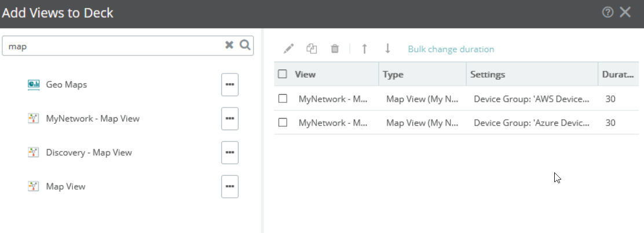Click Type cell in the AWS row

422,99
